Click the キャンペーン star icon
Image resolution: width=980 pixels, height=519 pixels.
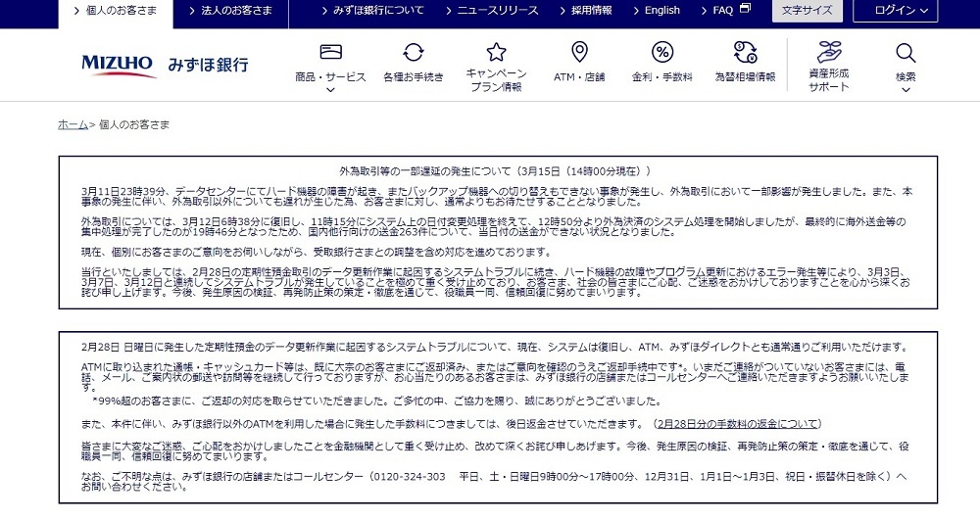tap(496, 52)
